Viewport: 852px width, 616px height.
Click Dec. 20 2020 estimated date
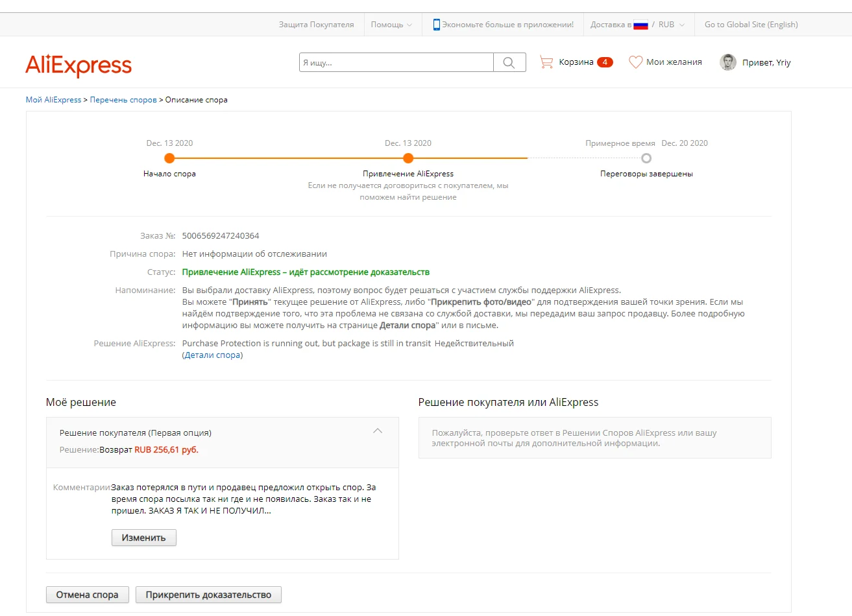(685, 143)
